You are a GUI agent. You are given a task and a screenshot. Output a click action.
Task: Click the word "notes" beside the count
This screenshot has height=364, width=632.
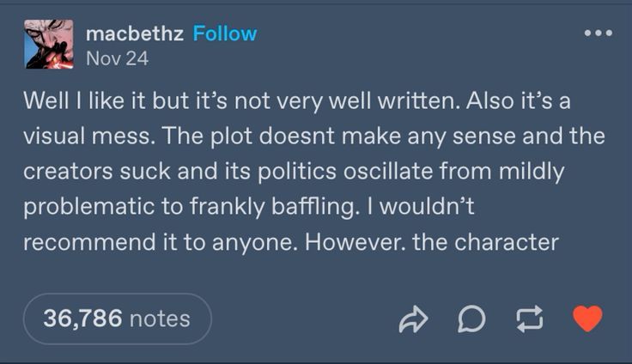(159, 318)
